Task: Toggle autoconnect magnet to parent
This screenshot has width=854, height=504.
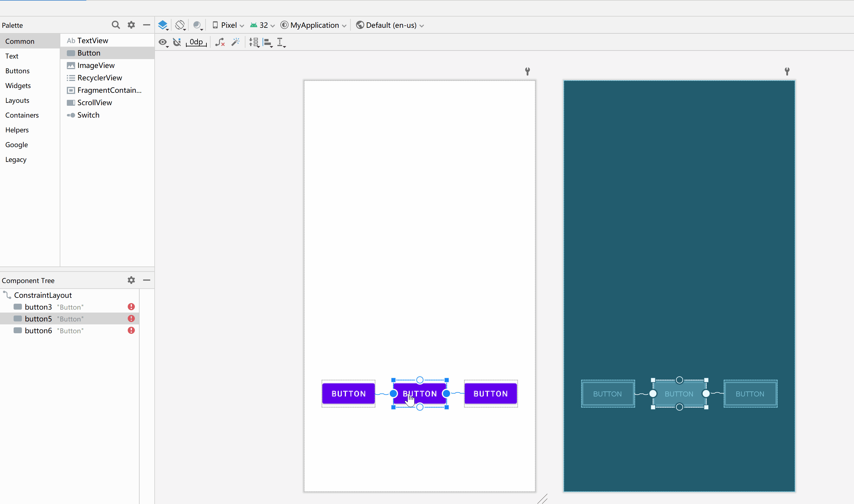Action: pos(177,42)
